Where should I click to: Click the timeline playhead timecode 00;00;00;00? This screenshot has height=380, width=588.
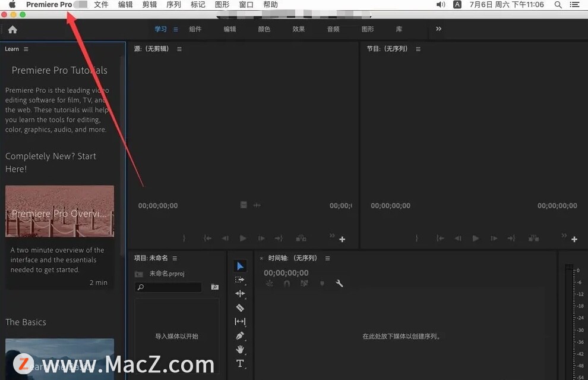(286, 272)
